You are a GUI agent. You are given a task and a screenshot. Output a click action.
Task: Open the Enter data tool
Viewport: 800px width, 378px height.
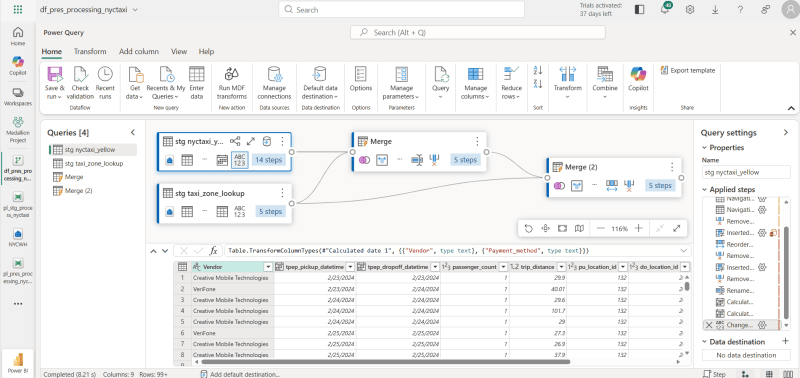tap(196, 83)
